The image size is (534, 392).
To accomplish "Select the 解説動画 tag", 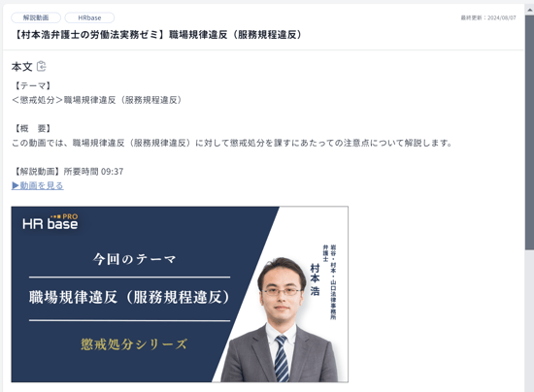I will [36, 17].
